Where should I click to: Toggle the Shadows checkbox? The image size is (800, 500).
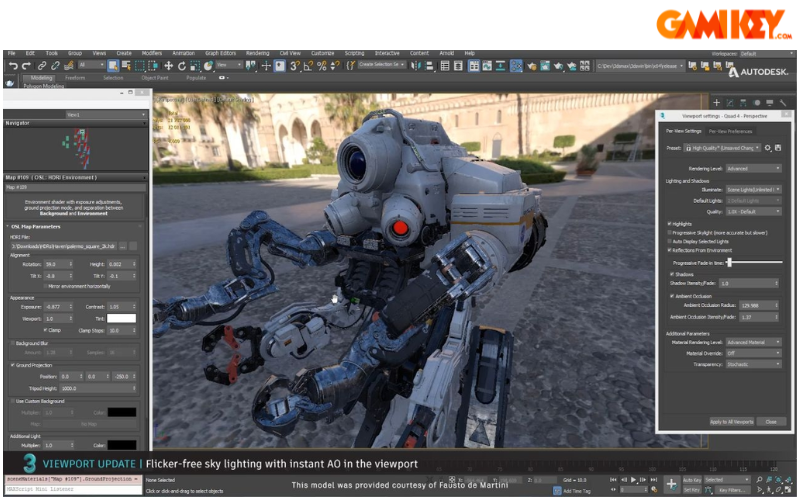coord(672,274)
